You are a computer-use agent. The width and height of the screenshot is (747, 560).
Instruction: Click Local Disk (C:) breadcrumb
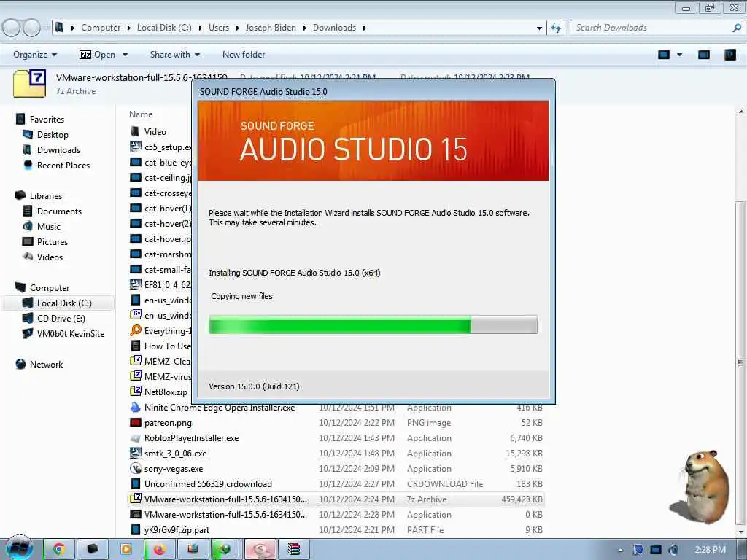pyautogui.click(x=164, y=28)
